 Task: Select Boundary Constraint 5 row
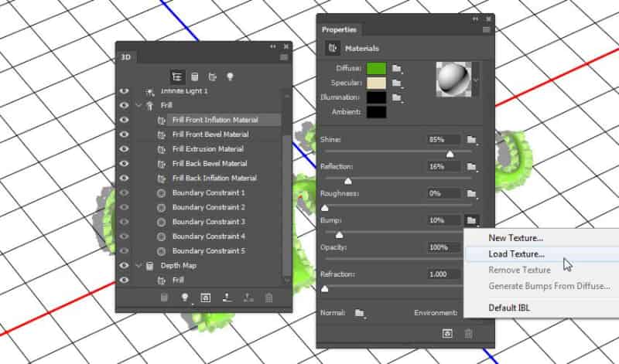[x=209, y=251]
